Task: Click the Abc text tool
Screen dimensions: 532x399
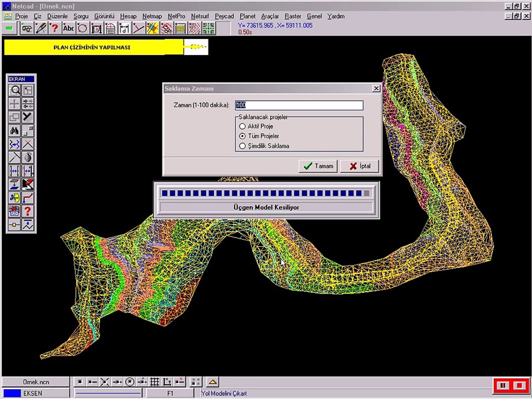Action: 68,28
